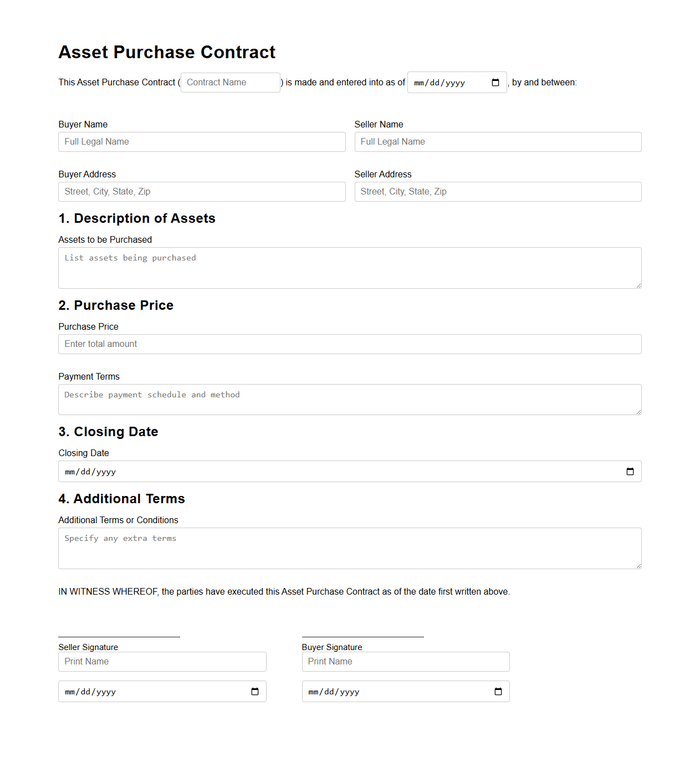Click the Purchase Price amount field

coord(350,344)
